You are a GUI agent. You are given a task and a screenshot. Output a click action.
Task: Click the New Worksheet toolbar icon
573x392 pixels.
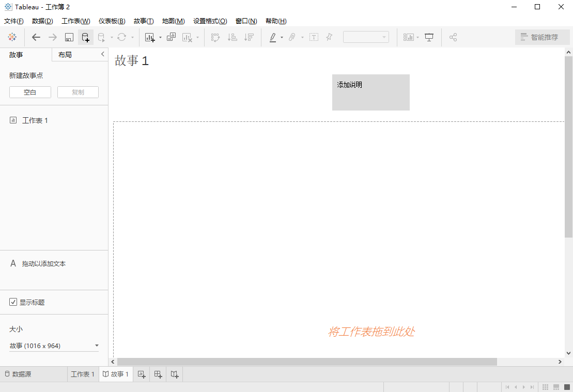tap(149, 37)
